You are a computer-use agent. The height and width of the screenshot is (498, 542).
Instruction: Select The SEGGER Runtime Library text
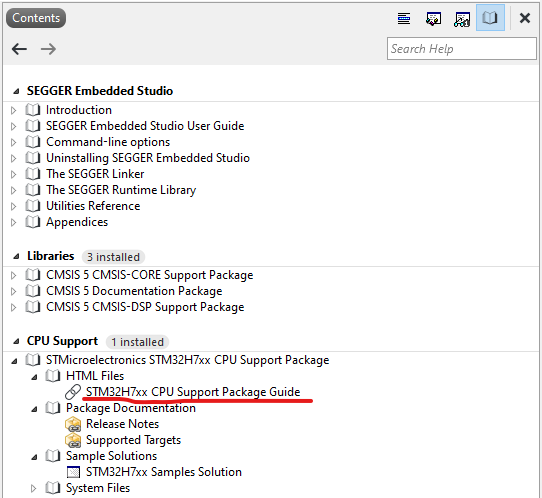click(121, 190)
